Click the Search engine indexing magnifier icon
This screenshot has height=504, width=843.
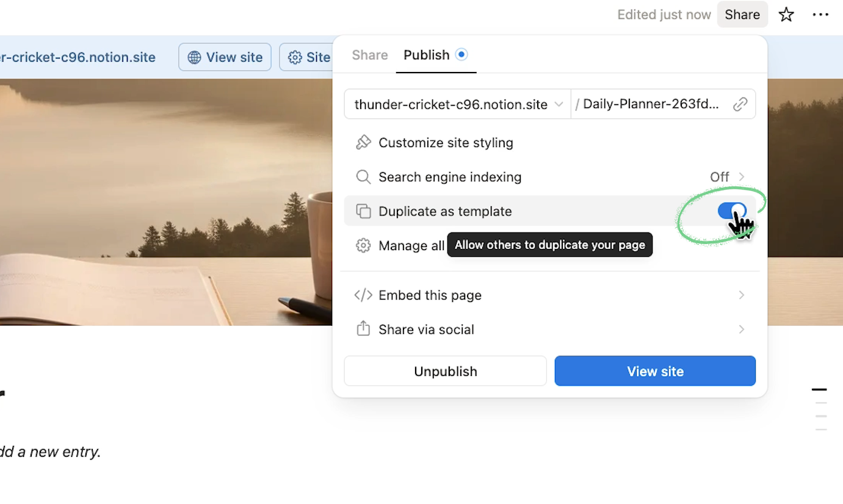tap(363, 177)
